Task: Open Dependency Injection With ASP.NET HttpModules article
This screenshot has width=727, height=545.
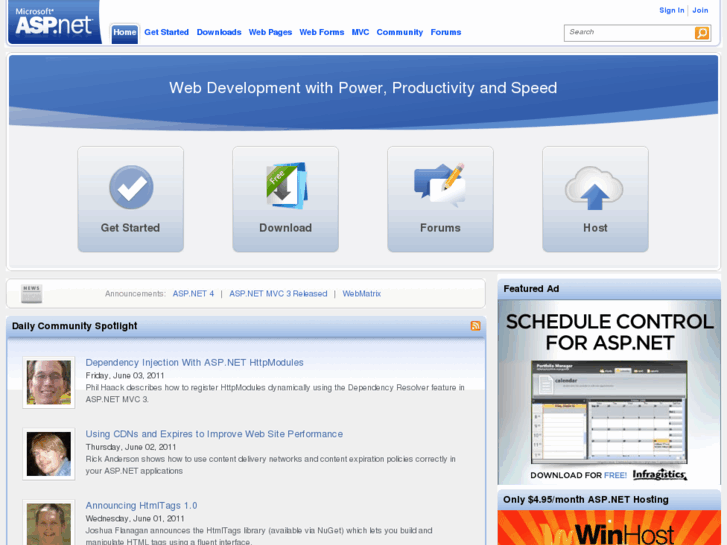Action: pyautogui.click(x=194, y=362)
